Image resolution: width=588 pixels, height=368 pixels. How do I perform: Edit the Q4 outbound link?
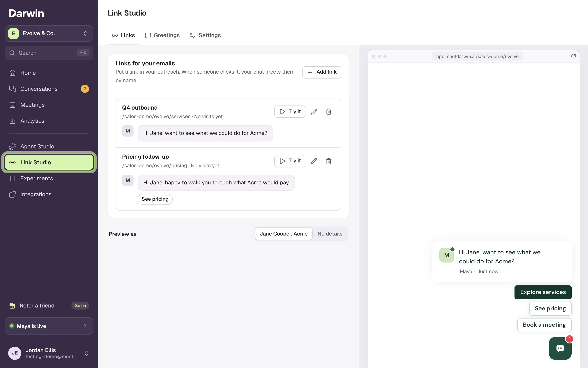314,112
